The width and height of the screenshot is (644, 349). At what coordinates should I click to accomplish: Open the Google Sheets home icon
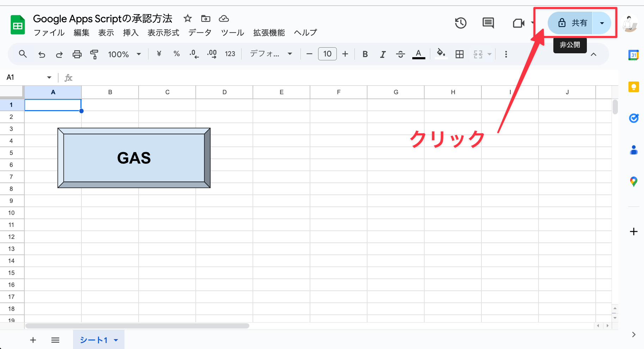click(x=18, y=25)
